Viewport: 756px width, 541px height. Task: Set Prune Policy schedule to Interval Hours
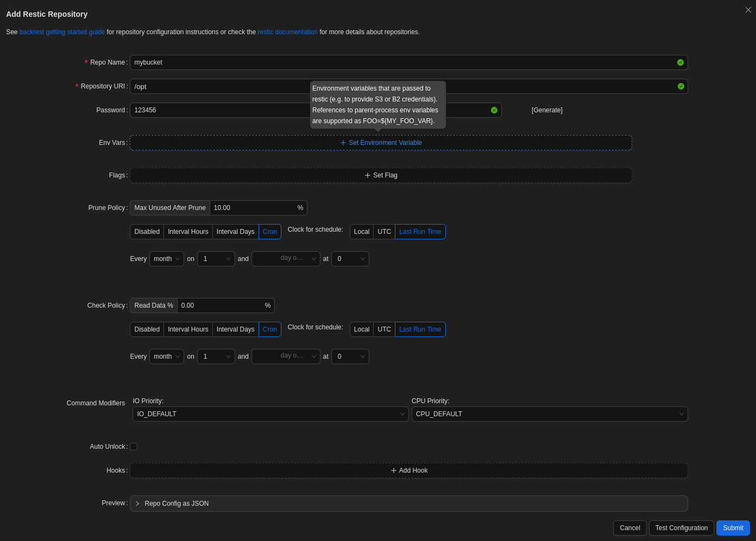tap(188, 232)
